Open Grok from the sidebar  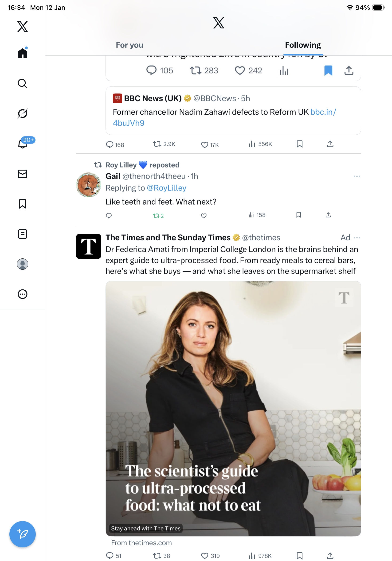point(23,114)
